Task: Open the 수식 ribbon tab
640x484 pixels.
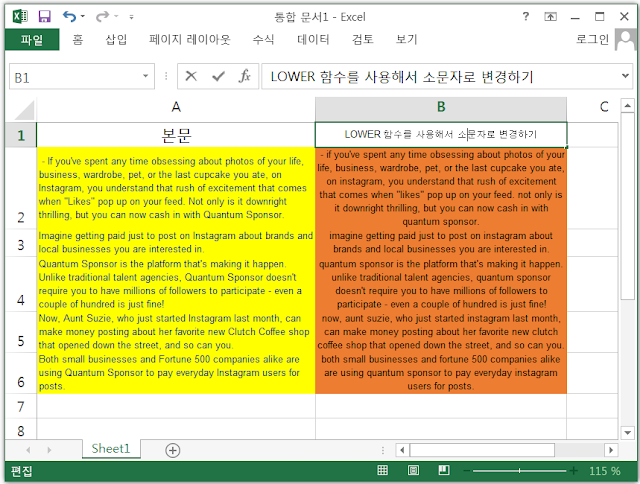Action: click(x=263, y=40)
